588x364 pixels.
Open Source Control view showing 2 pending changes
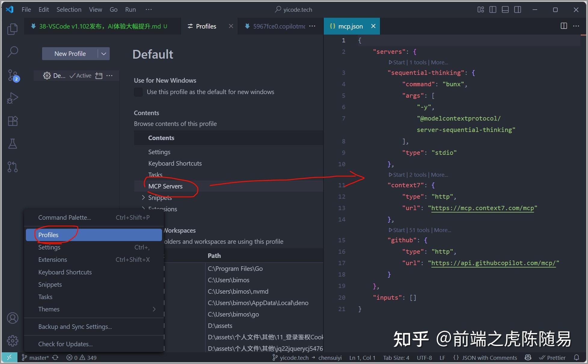tap(12, 75)
